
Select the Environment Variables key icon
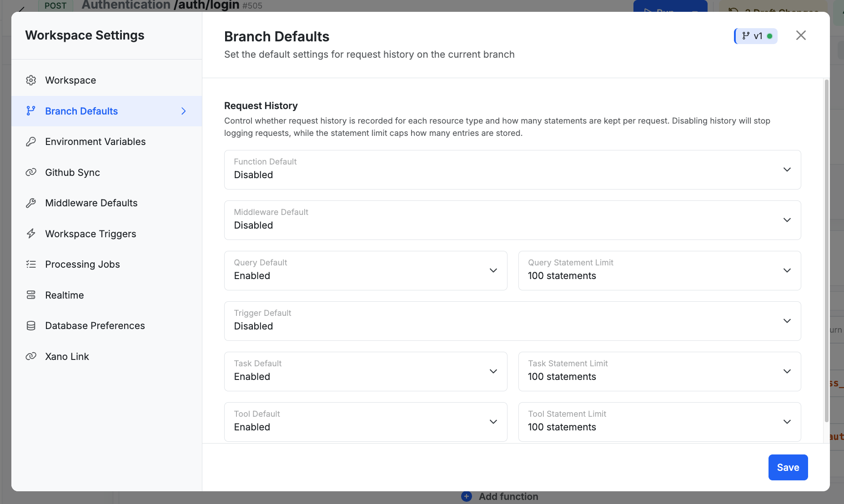tap(31, 141)
